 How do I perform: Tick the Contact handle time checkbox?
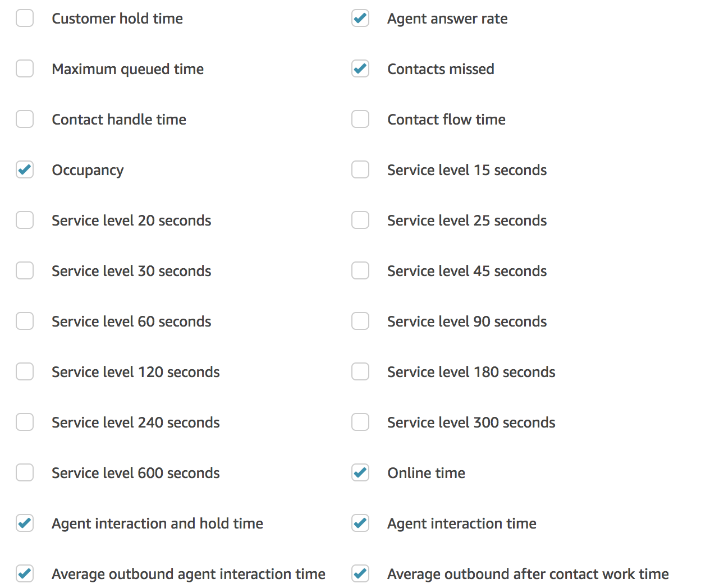click(25, 119)
